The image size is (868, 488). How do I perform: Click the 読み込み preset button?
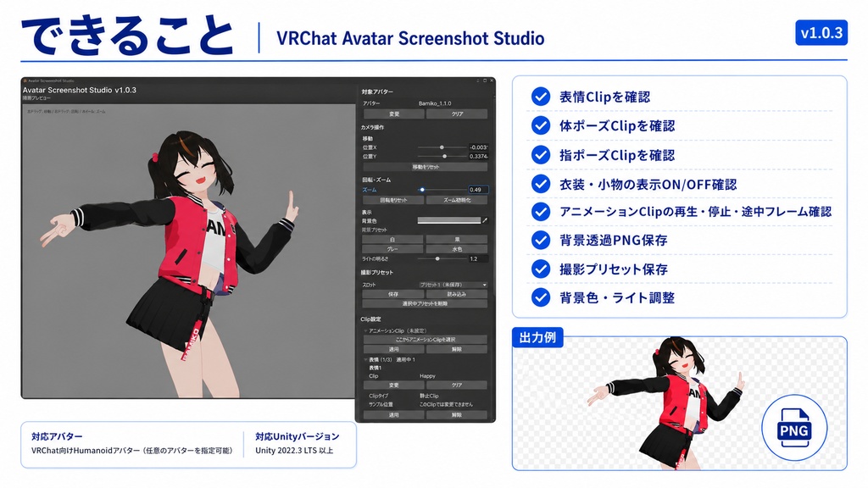tap(457, 294)
